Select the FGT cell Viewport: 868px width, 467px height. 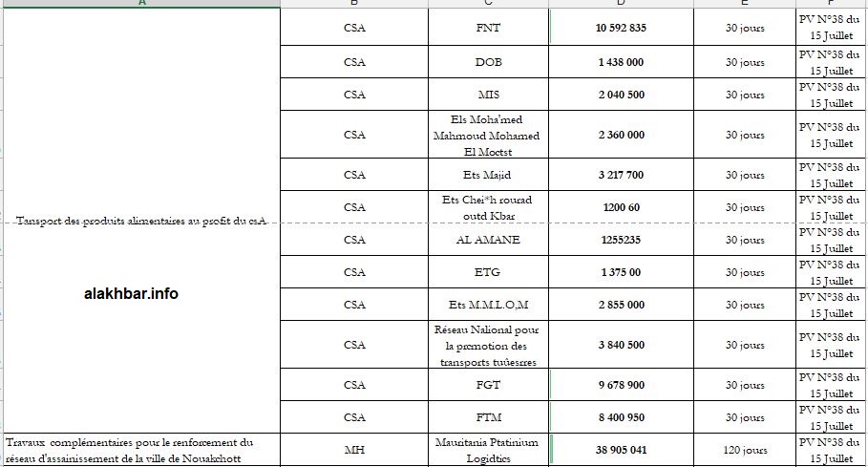coord(488,385)
